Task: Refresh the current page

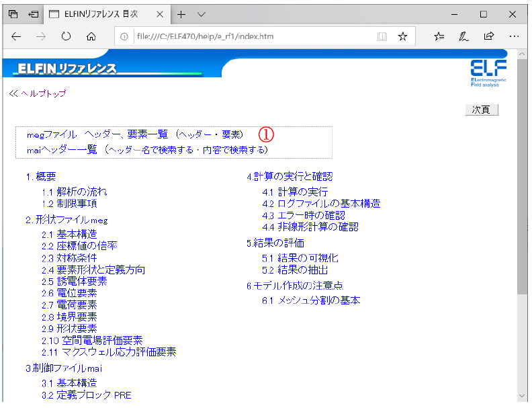Action: [x=66, y=36]
